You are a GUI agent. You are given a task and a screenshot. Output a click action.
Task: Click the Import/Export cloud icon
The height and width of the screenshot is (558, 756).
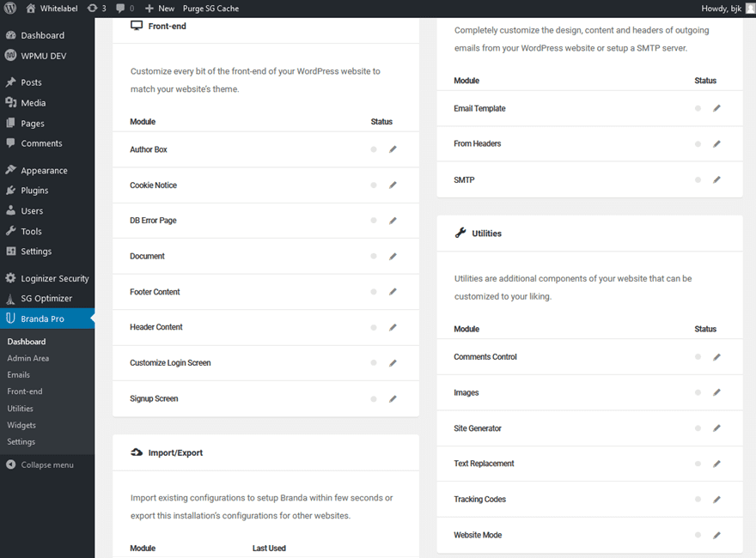tap(136, 452)
